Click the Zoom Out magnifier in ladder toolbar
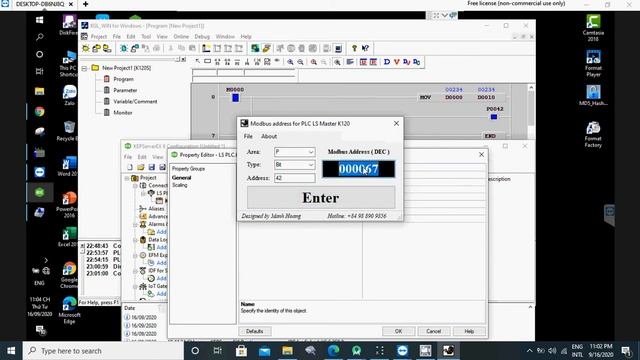The height and width of the screenshot is (360, 640). (x=300, y=62)
